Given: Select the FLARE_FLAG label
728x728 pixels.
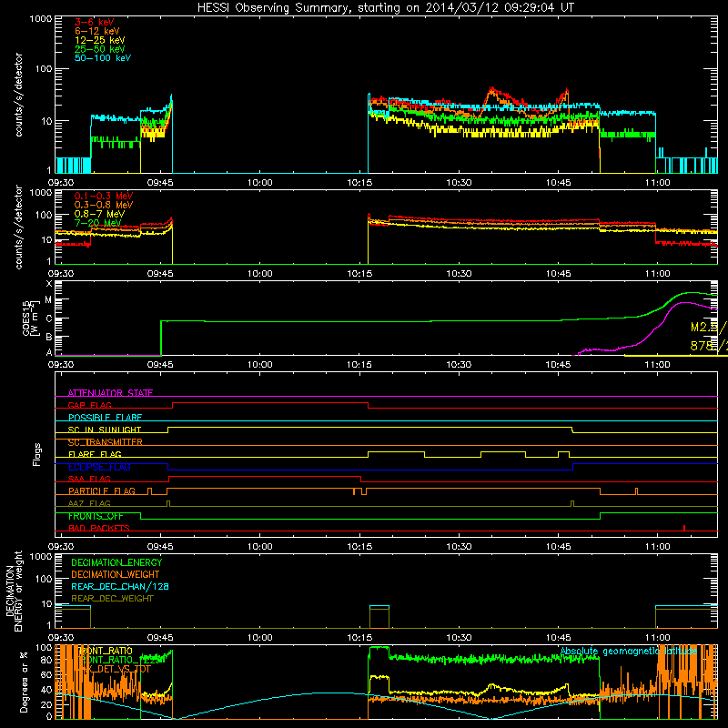Looking at the screenshot, I should click(95, 454).
